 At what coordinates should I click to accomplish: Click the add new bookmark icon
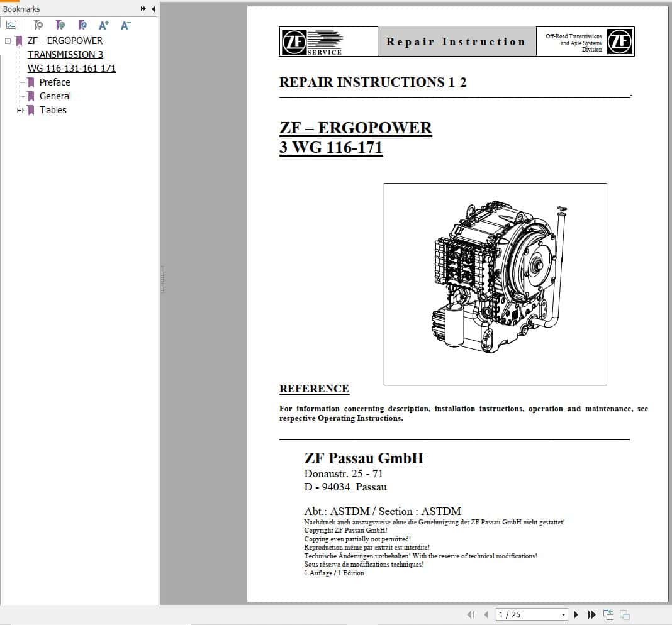[x=60, y=25]
